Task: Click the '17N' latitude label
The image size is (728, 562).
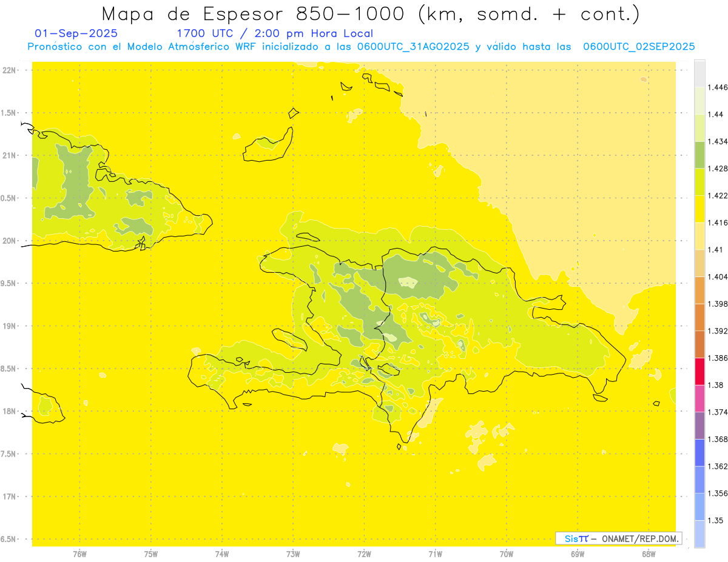Action: 10,497
